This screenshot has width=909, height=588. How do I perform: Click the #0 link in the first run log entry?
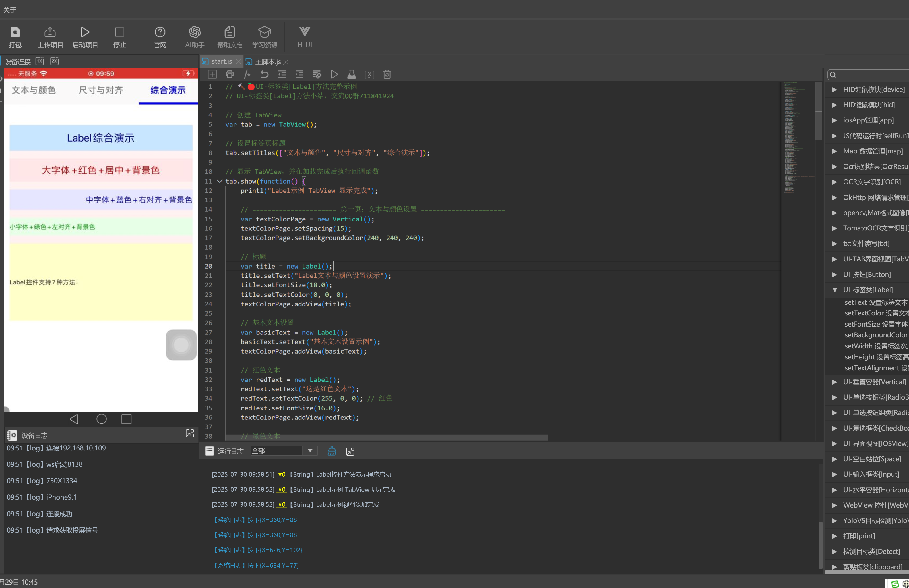(282, 474)
